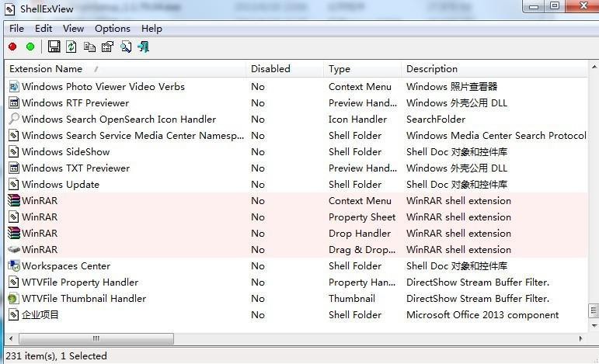Click the Copy Selected Items icon
The image size is (599, 364).
click(89, 47)
